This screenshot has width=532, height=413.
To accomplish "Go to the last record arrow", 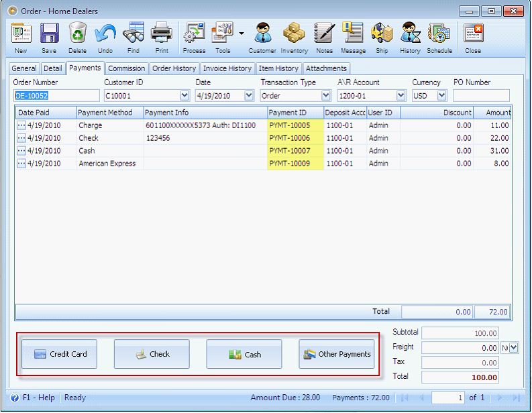I will point(517,398).
